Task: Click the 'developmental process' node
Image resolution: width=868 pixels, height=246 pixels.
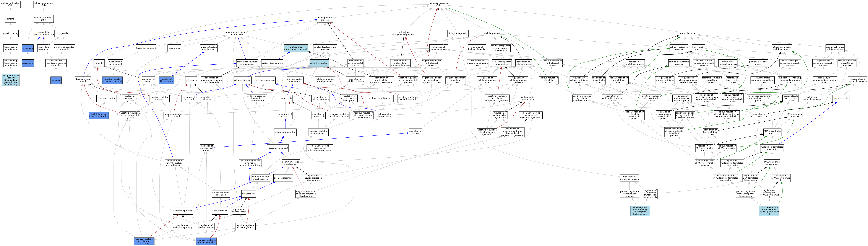Action: coord(325,19)
